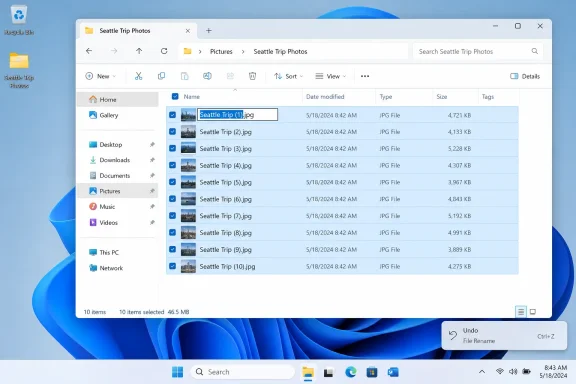576x384 pixels.
Task: Toggle the select all checkbox in header
Action: point(175,96)
